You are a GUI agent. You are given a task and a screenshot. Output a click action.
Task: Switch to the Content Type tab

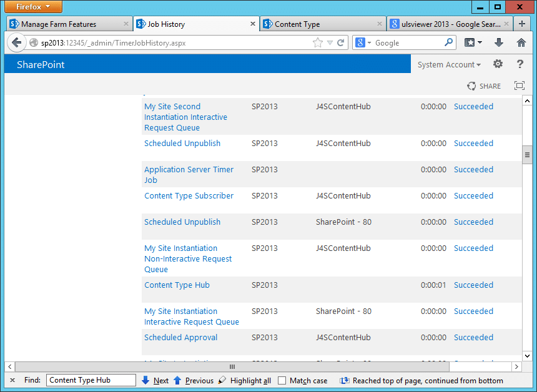(323, 24)
